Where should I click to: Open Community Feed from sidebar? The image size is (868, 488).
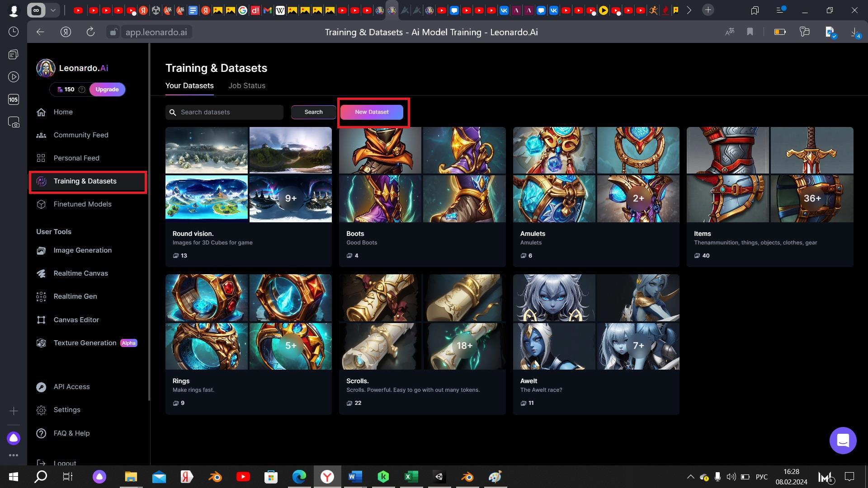[80, 135]
